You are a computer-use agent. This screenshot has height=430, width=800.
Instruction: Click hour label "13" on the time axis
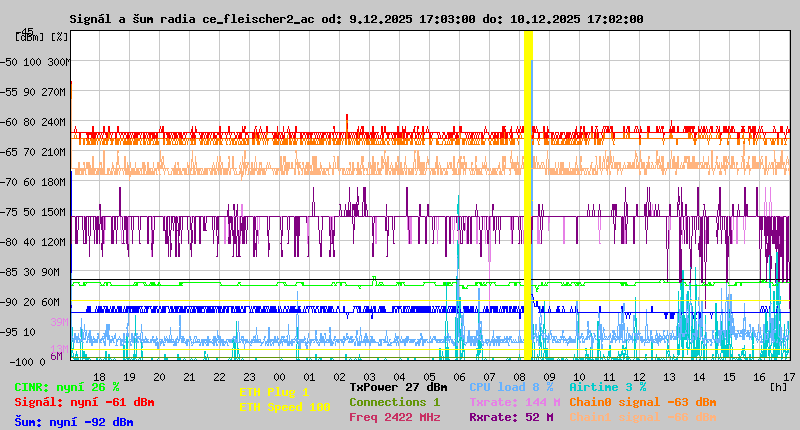[x=669, y=377]
